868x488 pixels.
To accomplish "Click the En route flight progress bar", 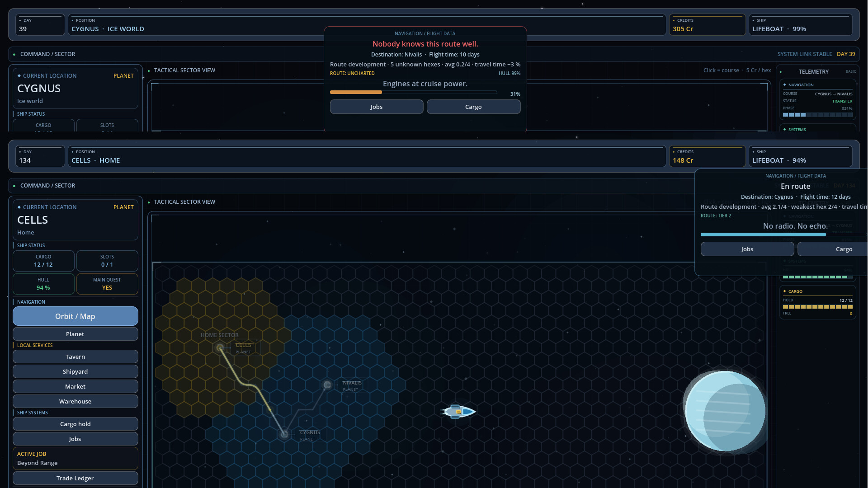I will (784, 235).
